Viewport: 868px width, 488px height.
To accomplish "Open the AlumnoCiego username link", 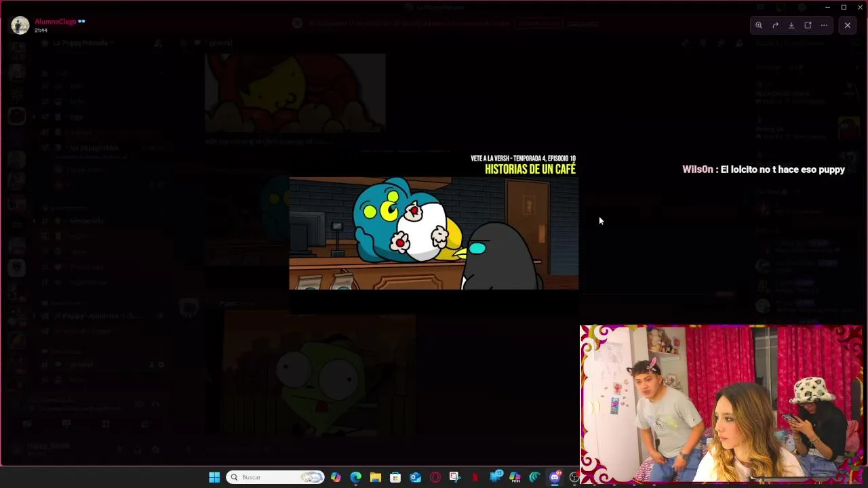I will (56, 22).
